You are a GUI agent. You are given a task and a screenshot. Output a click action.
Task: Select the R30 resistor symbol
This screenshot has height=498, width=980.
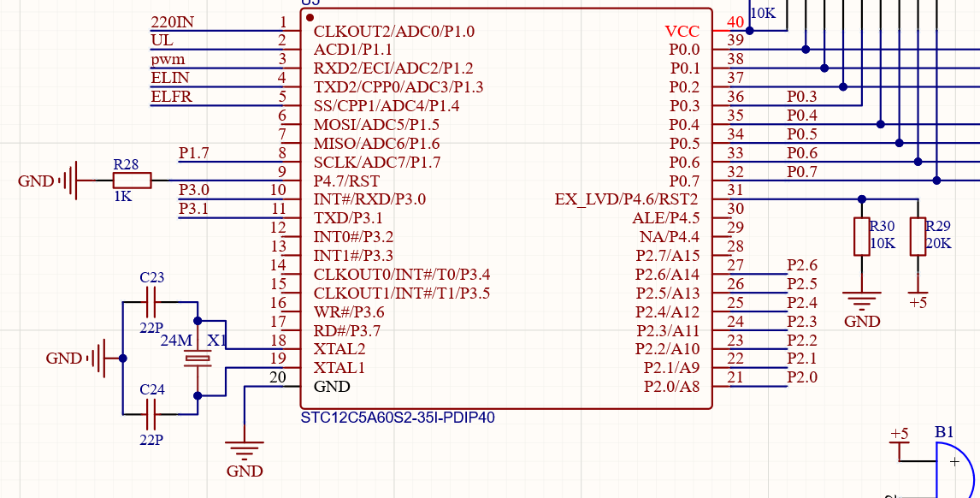tap(862, 236)
